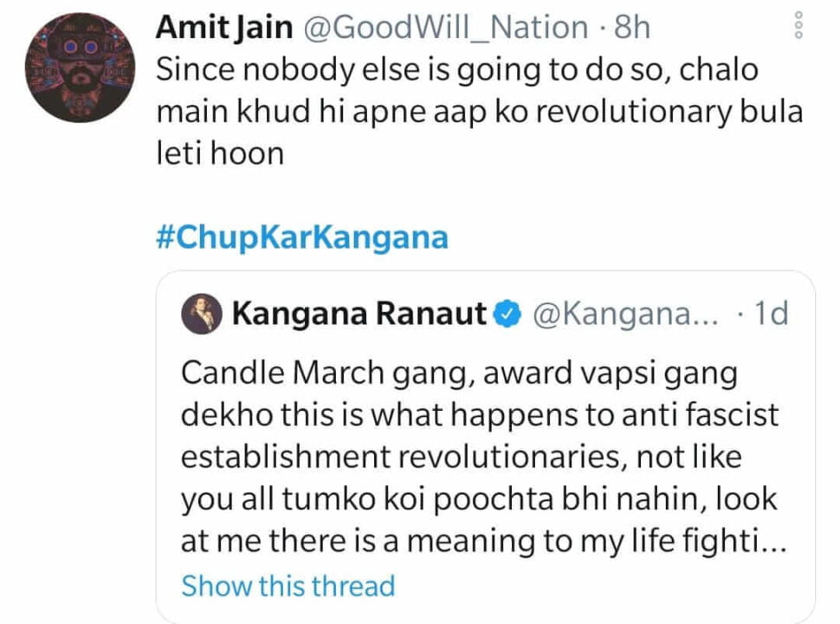
Task: Click the text line starting 'Since nobody else'
Action: 457,70
